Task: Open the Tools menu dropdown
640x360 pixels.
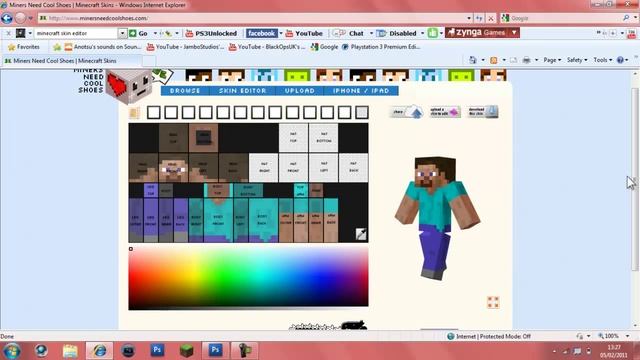Action: pos(603,60)
